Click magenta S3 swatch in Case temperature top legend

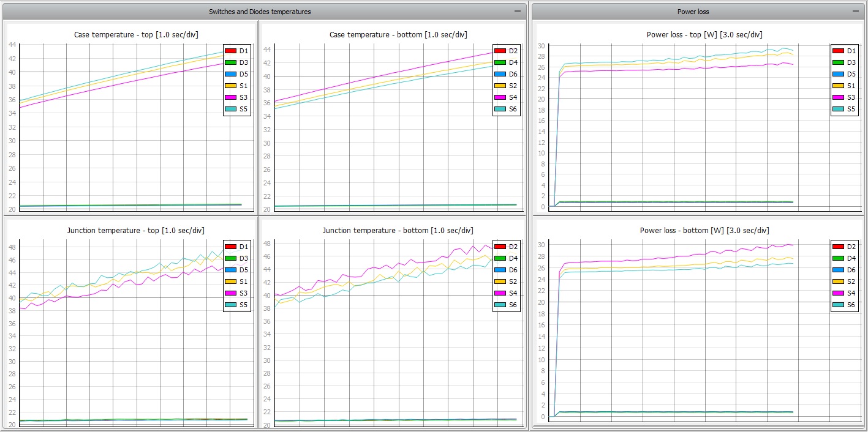(x=230, y=97)
